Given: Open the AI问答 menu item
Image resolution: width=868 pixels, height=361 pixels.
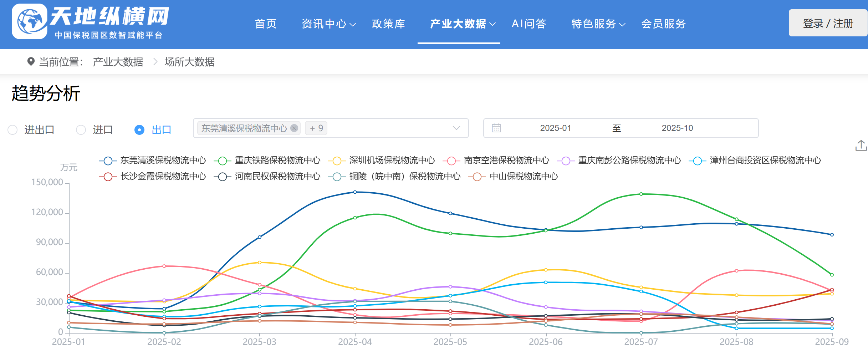Looking at the screenshot, I should click(529, 24).
